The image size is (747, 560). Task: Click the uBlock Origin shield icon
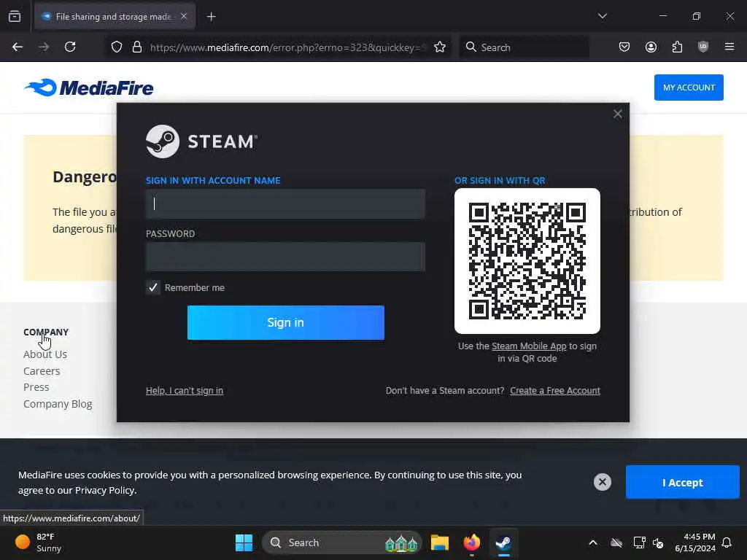(703, 47)
